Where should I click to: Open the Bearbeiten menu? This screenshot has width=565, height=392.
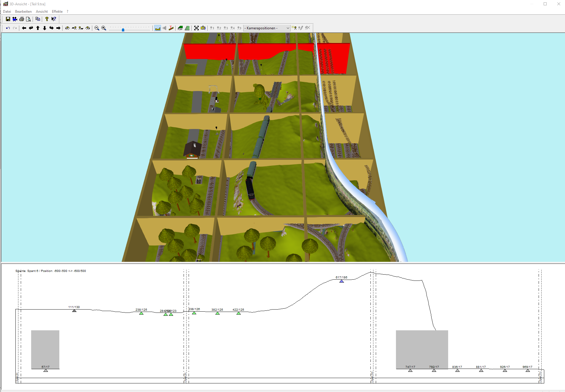pos(23,12)
